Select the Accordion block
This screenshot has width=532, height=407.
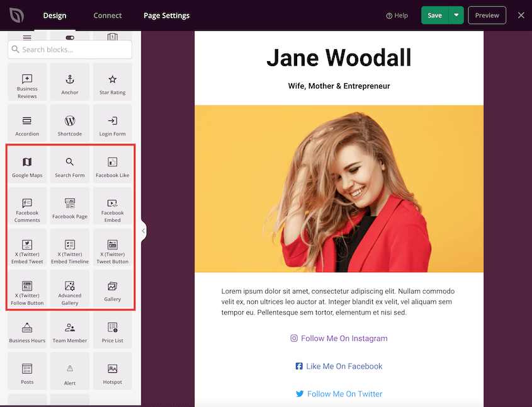point(27,123)
